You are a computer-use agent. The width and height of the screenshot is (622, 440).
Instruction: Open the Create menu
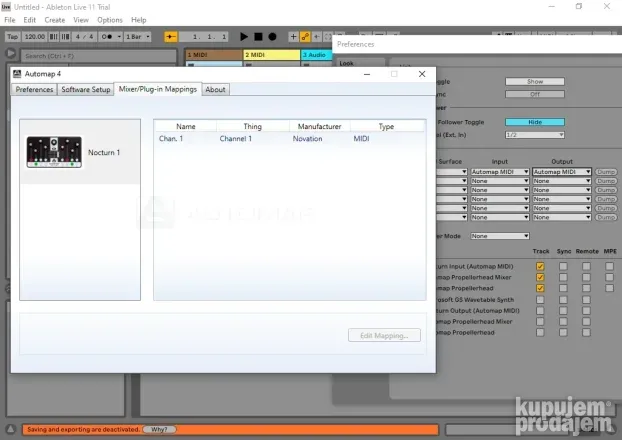coord(55,20)
